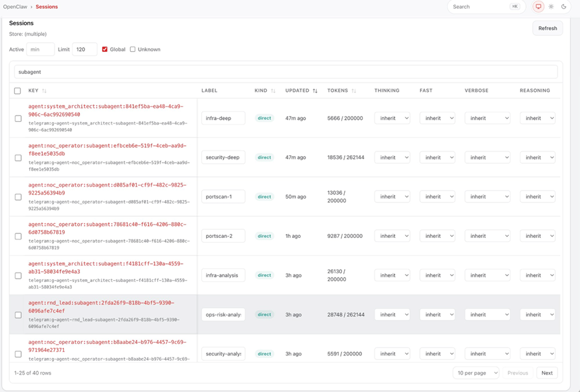Select the system theme monitor icon
Image resolution: width=580 pixels, height=392 pixels.
coord(538,7)
